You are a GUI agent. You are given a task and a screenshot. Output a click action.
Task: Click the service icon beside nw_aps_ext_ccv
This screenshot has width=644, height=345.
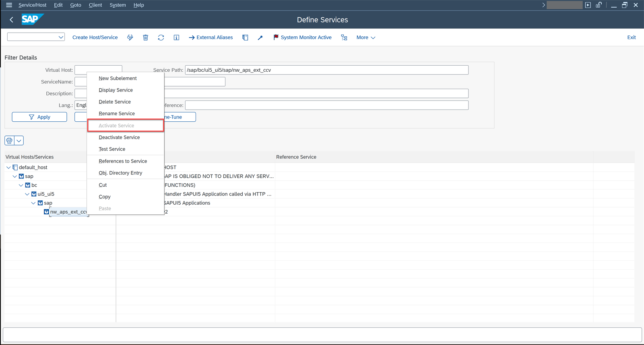click(x=46, y=212)
